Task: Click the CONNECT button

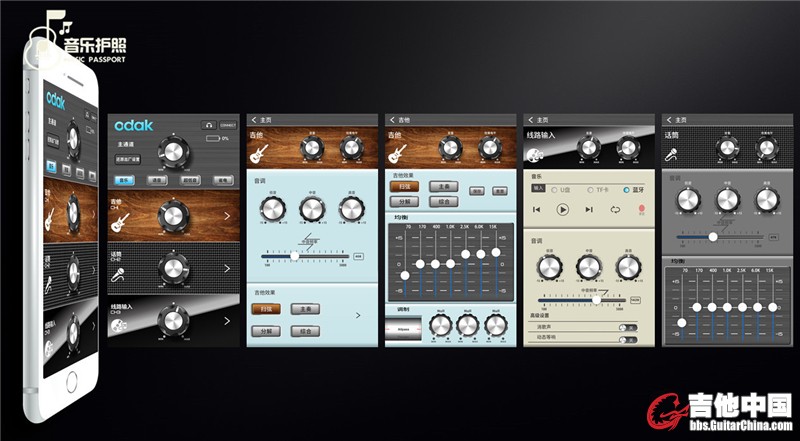Action: (x=228, y=125)
